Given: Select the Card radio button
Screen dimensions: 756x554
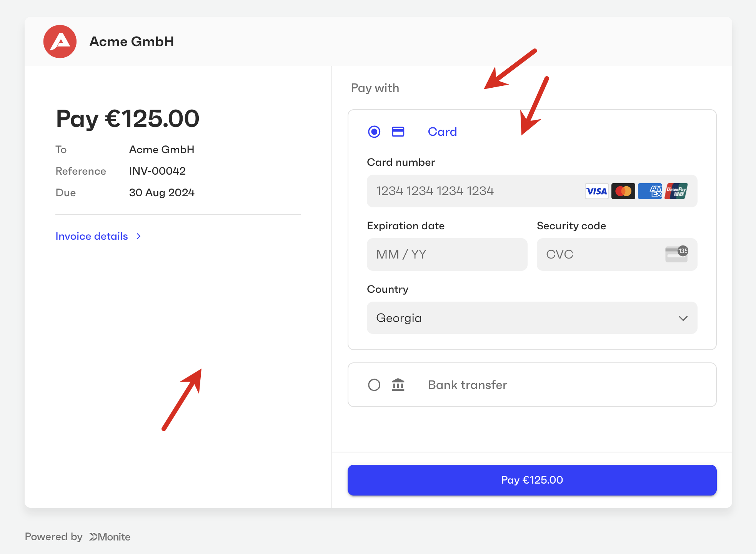Looking at the screenshot, I should [374, 132].
